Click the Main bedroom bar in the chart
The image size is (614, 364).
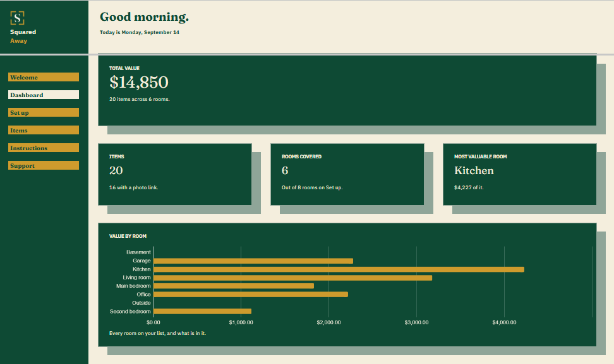234,286
